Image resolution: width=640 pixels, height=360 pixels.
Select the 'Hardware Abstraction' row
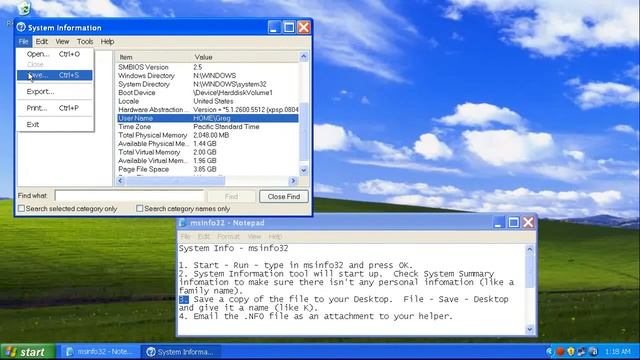pos(207,110)
